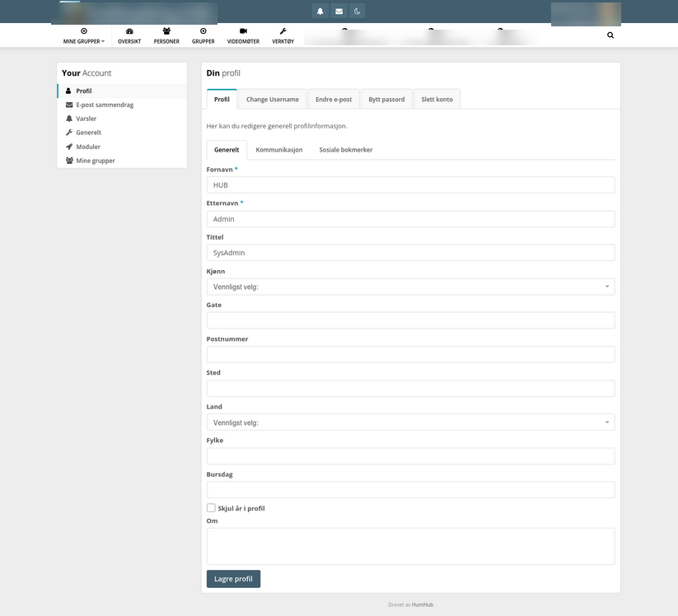Open the Kjønn selection dropdown

[410, 287]
